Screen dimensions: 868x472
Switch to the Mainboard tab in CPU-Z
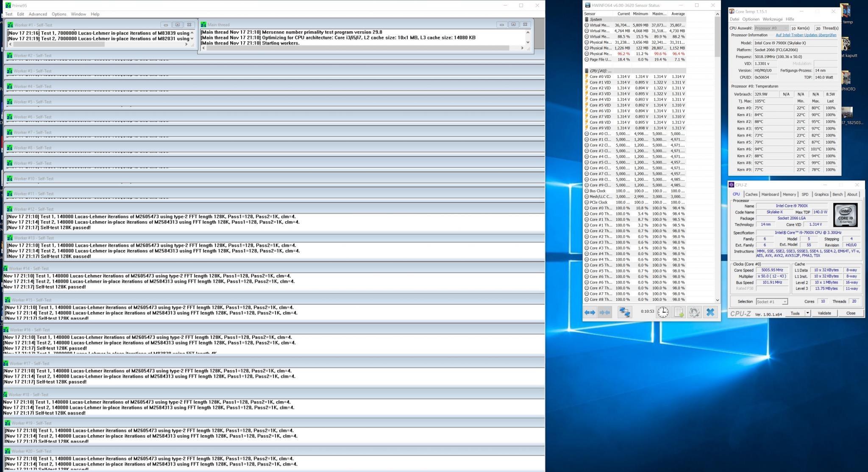coord(770,194)
